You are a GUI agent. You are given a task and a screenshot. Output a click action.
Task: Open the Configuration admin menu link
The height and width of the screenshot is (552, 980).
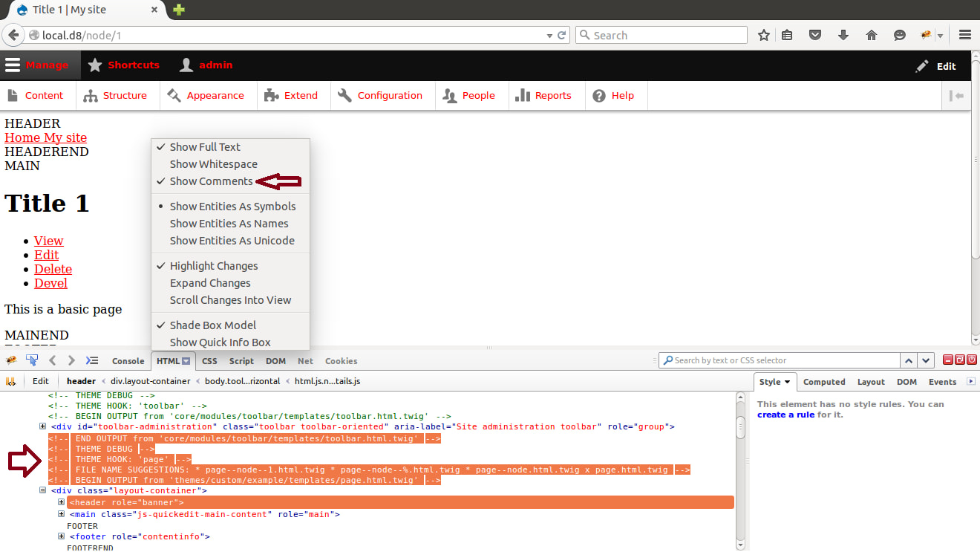click(x=379, y=95)
